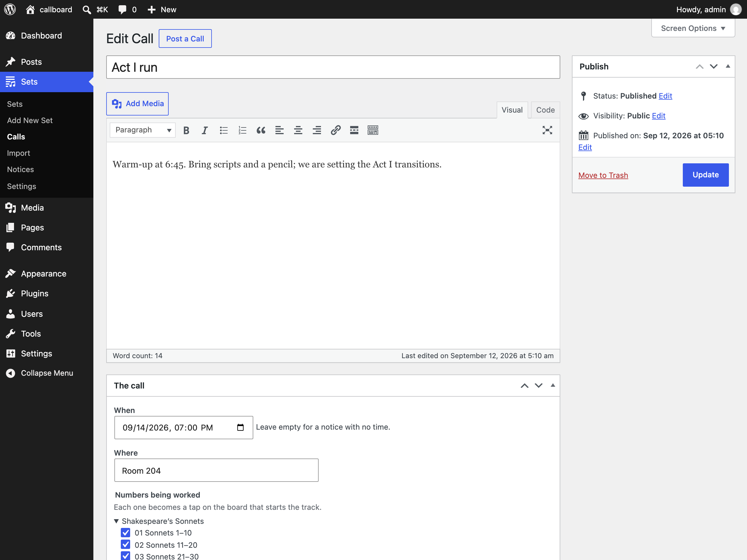Click the When date-time field

(x=184, y=427)
